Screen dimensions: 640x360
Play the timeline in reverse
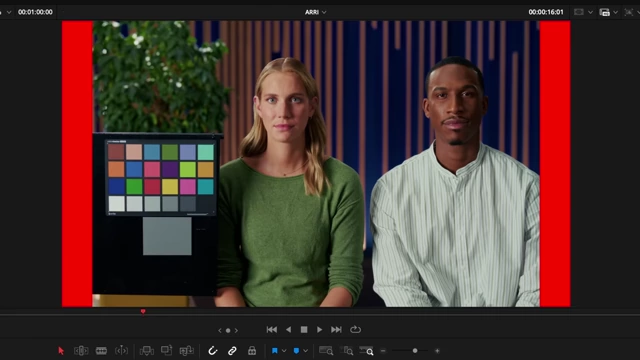point(288,329)
